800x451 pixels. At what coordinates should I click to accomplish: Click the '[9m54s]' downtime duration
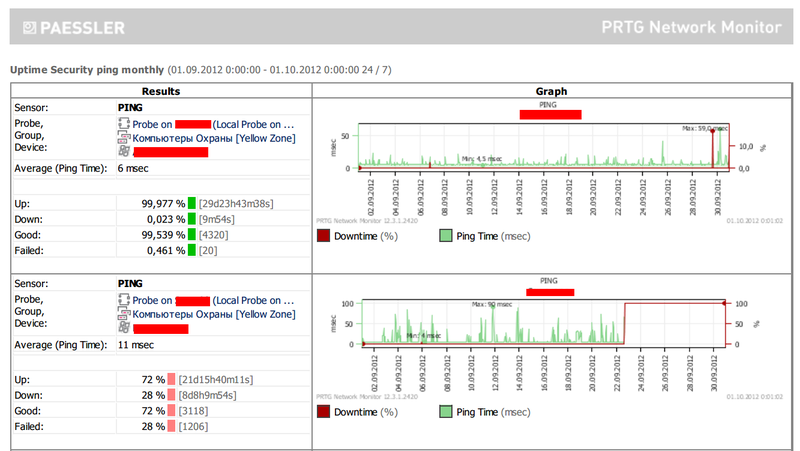[x=217, y=219]
